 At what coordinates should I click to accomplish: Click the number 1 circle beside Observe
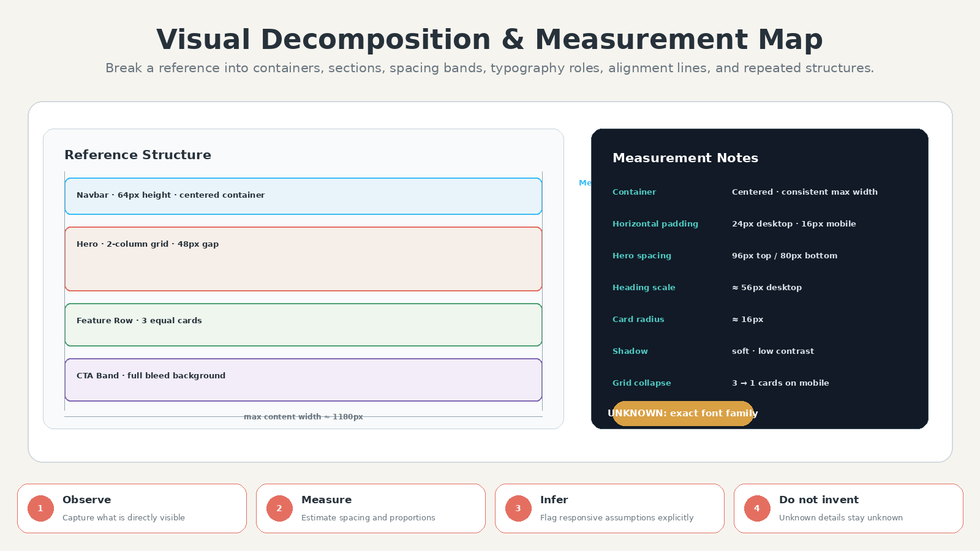click(40, 509)
